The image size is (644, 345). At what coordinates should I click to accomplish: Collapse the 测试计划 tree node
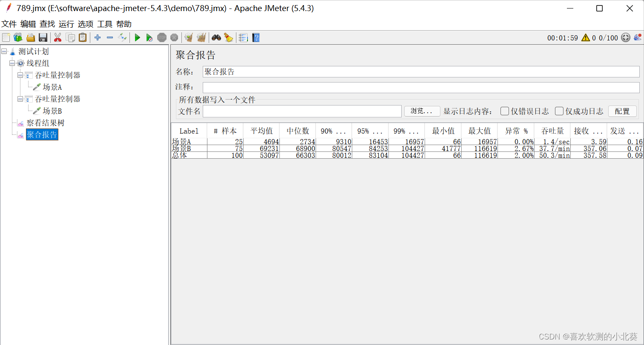point(4,51)
